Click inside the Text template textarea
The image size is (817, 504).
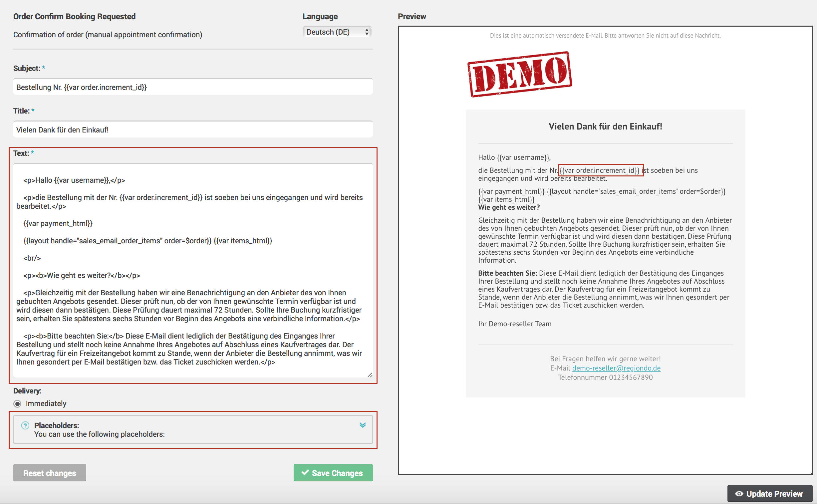[193, 270]
